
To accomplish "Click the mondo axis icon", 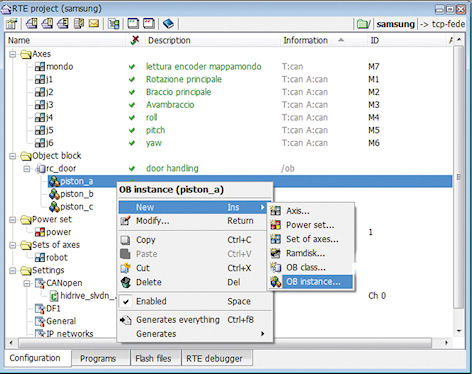I will point(40,67).
